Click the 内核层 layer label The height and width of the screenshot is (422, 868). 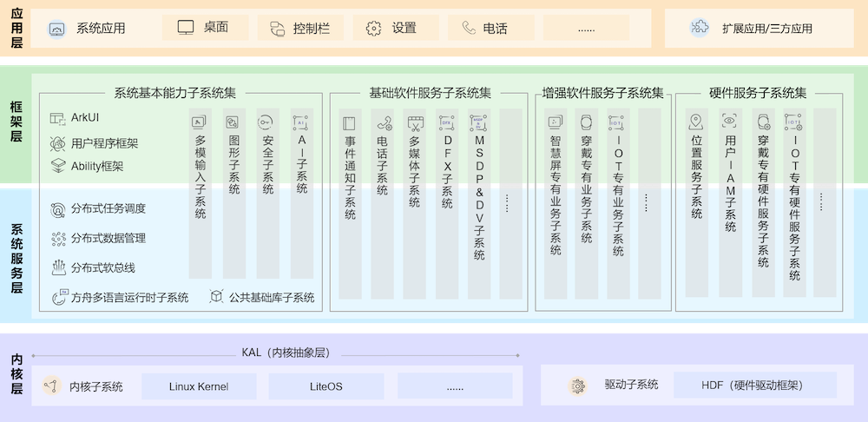tap(17, 373)
